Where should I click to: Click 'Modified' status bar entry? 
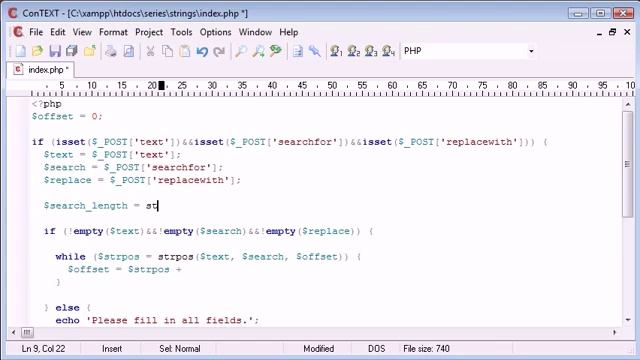pos(318,349)
